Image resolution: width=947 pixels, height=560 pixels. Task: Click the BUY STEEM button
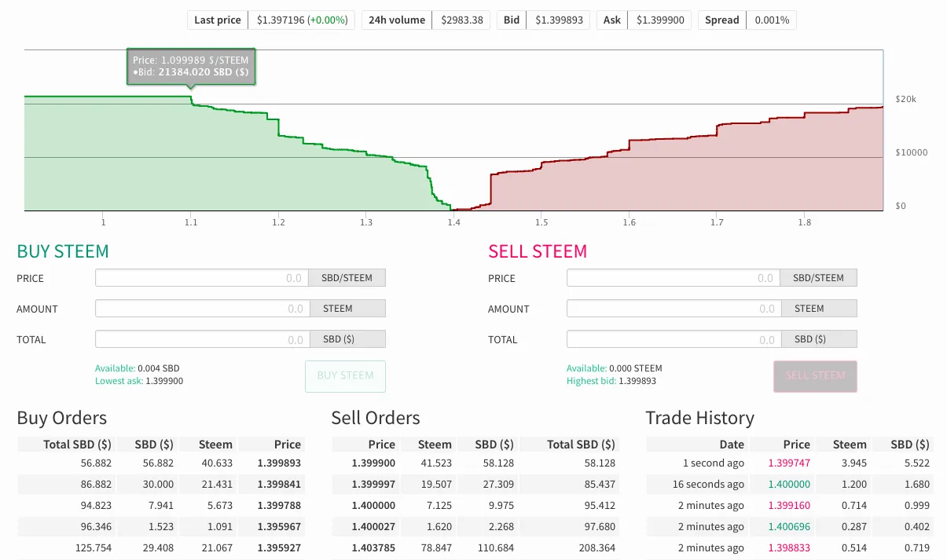[x=345, y=375]
